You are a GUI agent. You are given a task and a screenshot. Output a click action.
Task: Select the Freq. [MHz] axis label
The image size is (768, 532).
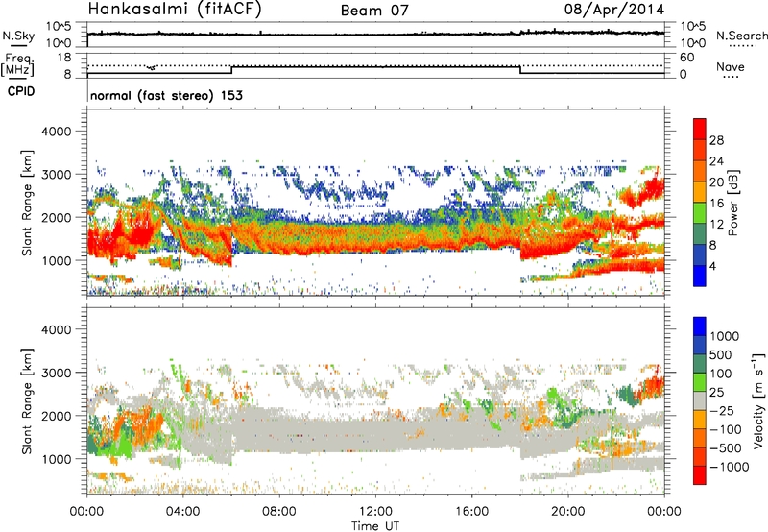click(18, 64)
